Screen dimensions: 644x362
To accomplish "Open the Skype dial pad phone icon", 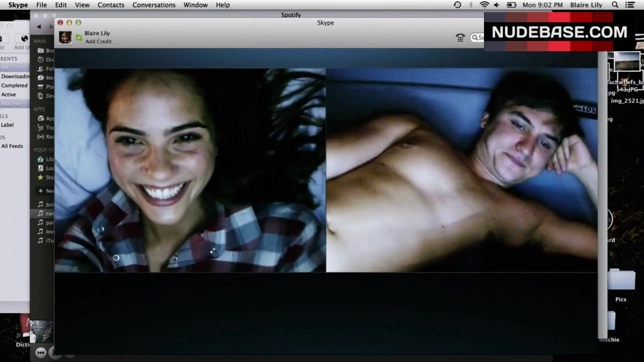I will (x=460, y=38).
